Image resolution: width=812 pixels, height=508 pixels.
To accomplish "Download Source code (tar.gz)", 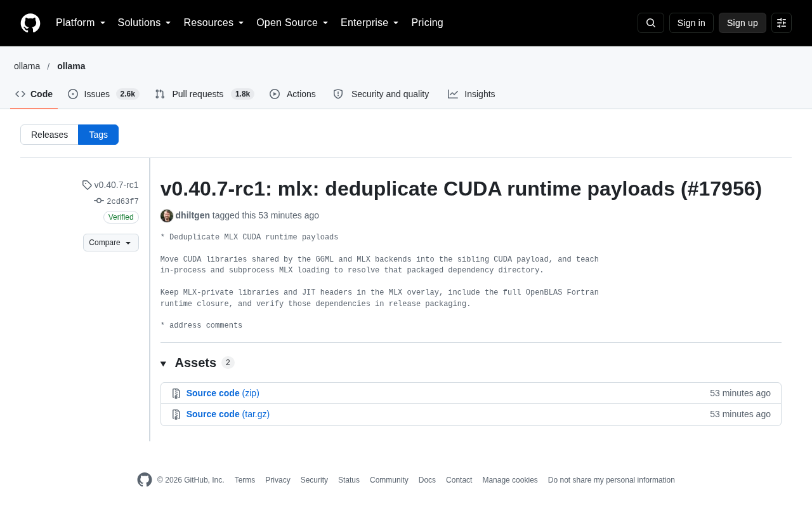I will coord(228,414).
